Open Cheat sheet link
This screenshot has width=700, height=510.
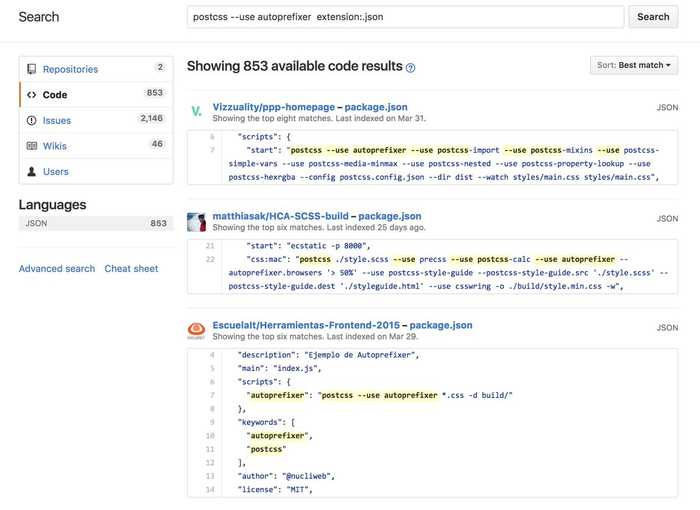[x=131, y=269]
